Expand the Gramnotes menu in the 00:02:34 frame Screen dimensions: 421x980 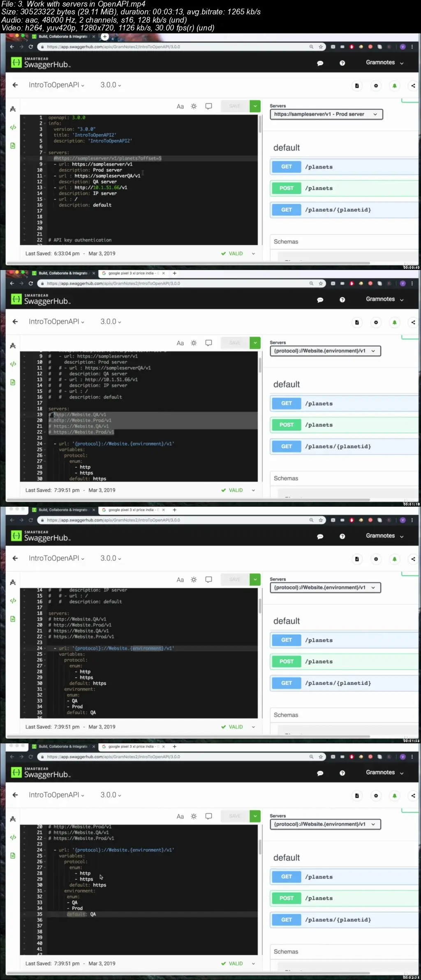[x=385, y=773]
